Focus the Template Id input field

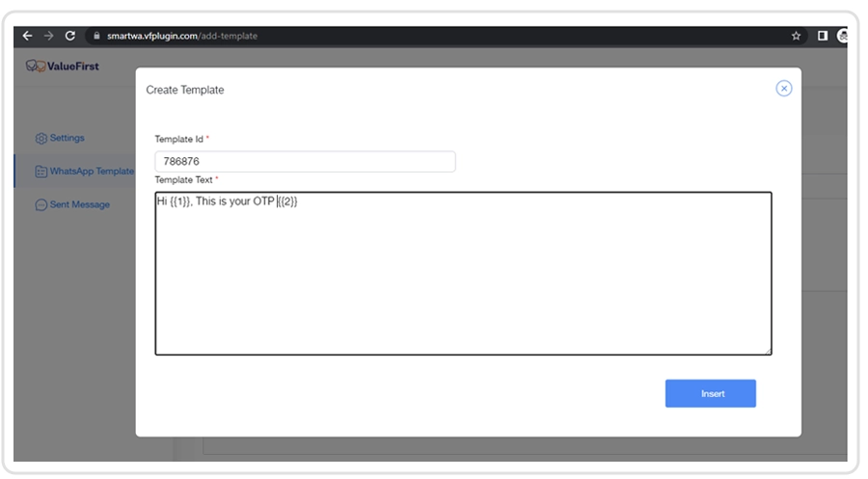click(x=305, y=162)
